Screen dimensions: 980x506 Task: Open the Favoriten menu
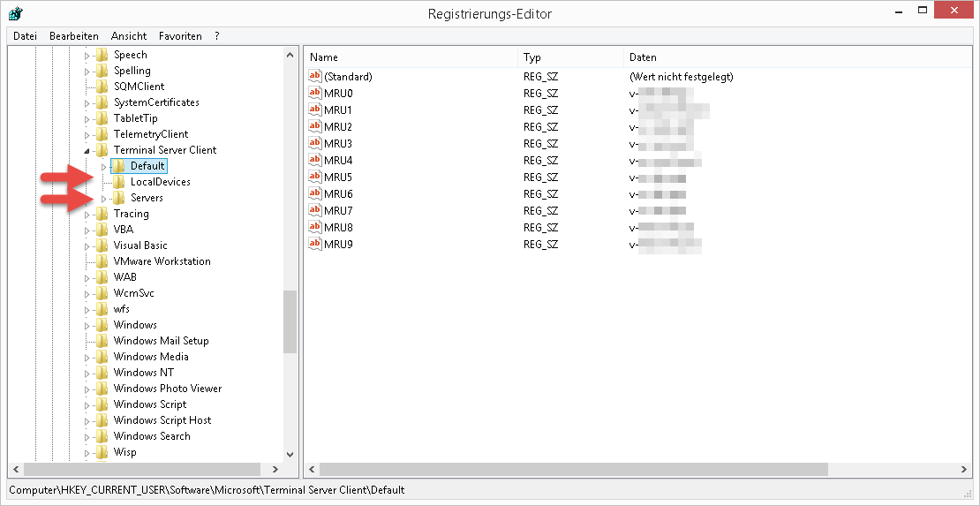pyautogui.click(x=180, y=35)
